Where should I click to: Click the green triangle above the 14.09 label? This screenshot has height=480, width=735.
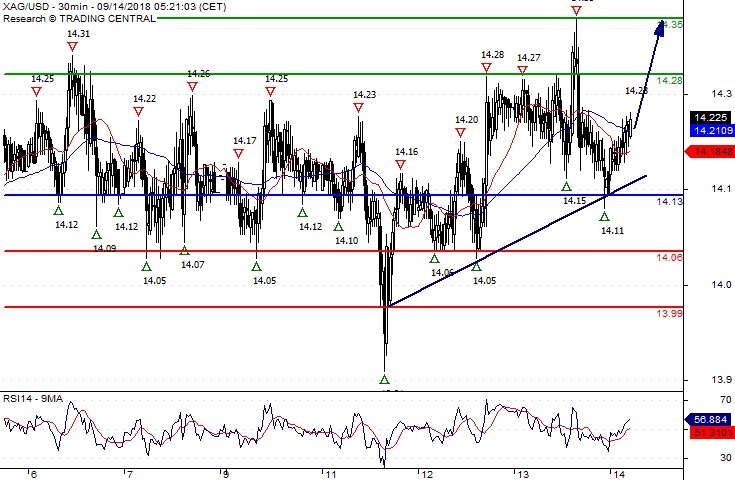[96, 234]
